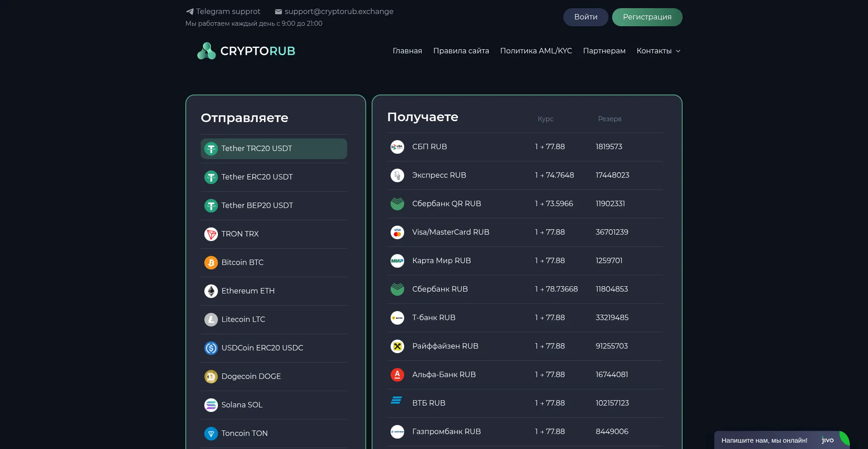Click the Райффайзен RUB icon

pyautogui.click(x=397, y=346)
